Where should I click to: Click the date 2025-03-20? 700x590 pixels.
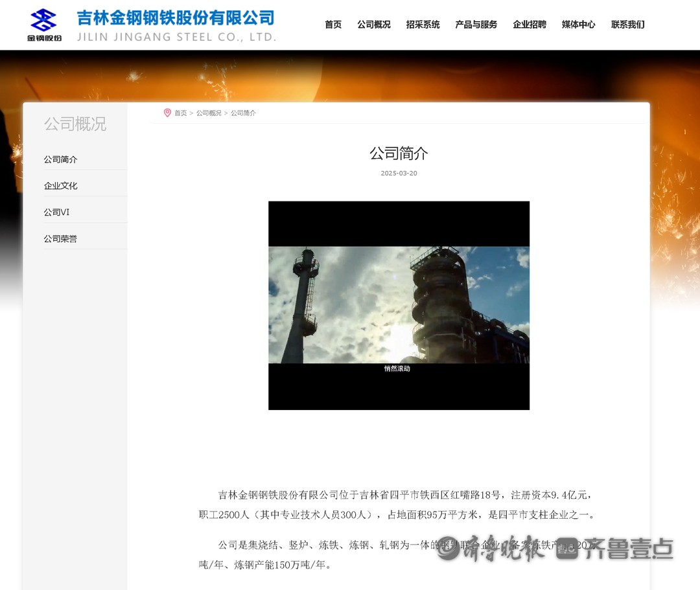(399, 173)
